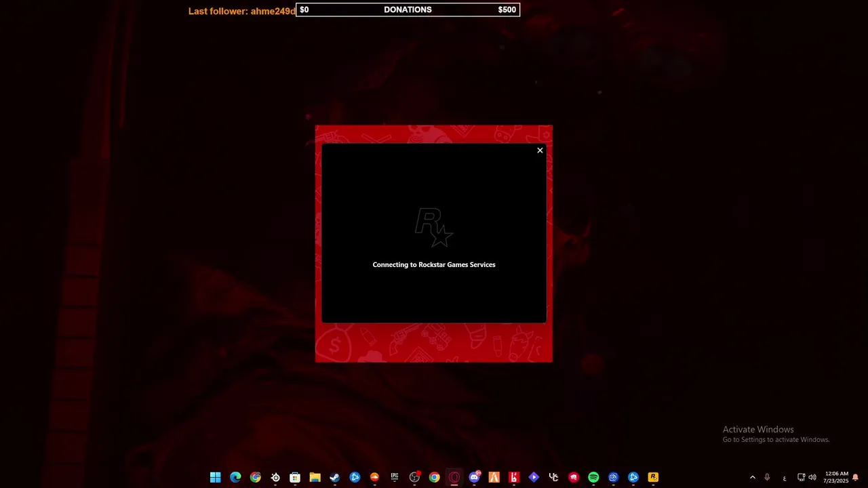Screen dimensions: 868x488
Task: Switch to OBS Studio in the taskbar
Action: pyautogui.click(x=414, y=477)
